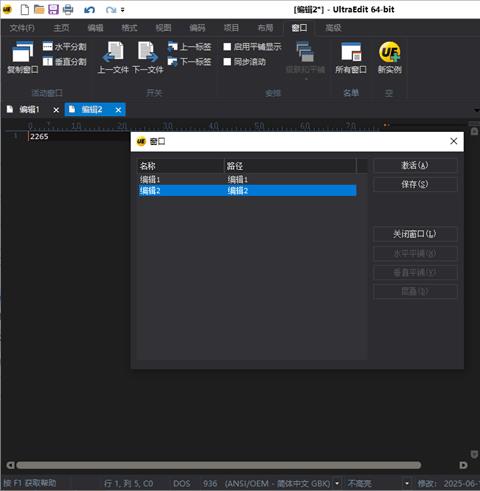Open the 高级 ribbon tab

click(333, 28)
